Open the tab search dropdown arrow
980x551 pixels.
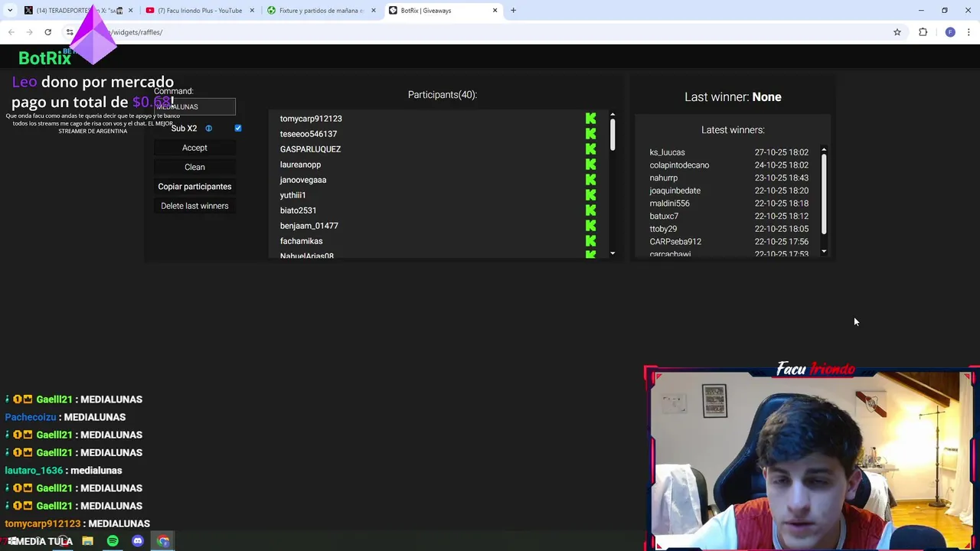(10, 11)
